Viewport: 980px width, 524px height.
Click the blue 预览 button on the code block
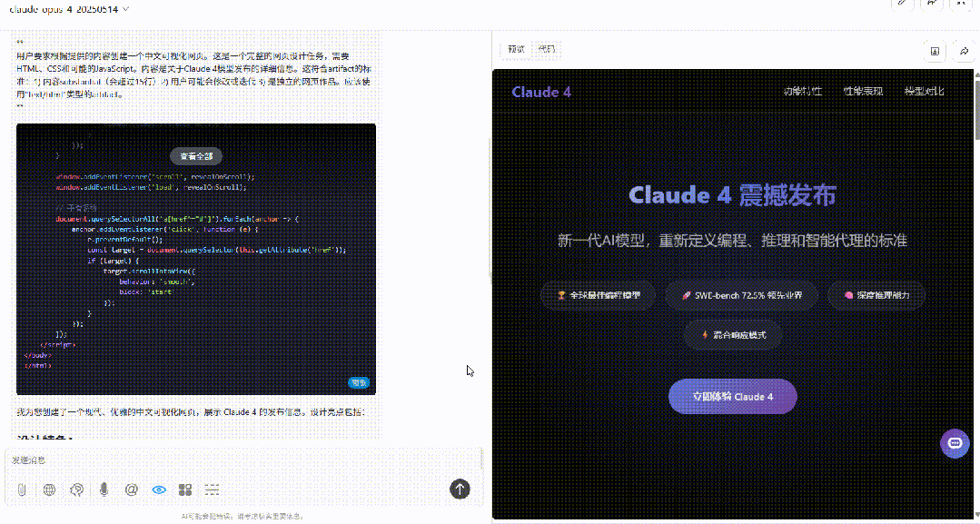359,382
